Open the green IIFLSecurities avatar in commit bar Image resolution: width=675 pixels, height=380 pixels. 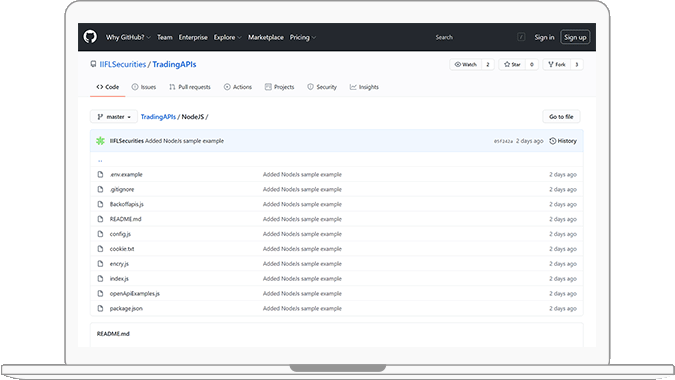[x=100, y=141]
